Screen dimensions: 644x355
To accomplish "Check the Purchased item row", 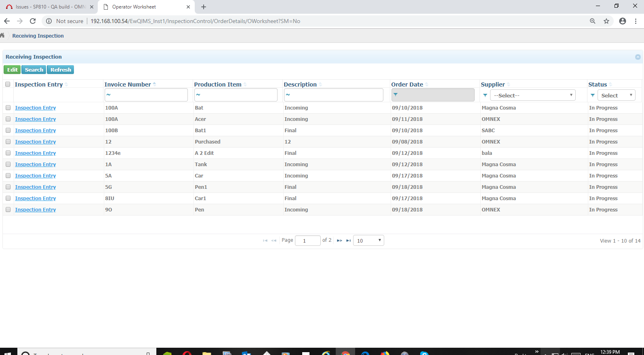I will click(8, 142).
